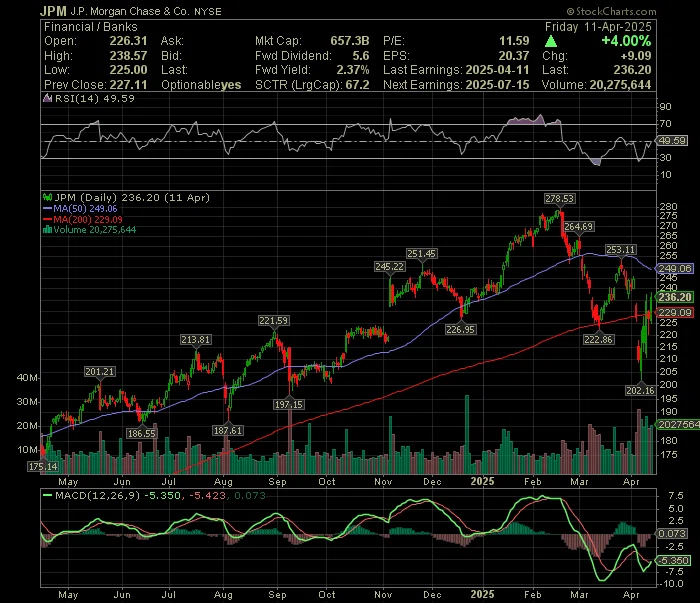Click the Last price 236.20 in header
The width and height of the screenshot is (700, 603).
(632, 70)
